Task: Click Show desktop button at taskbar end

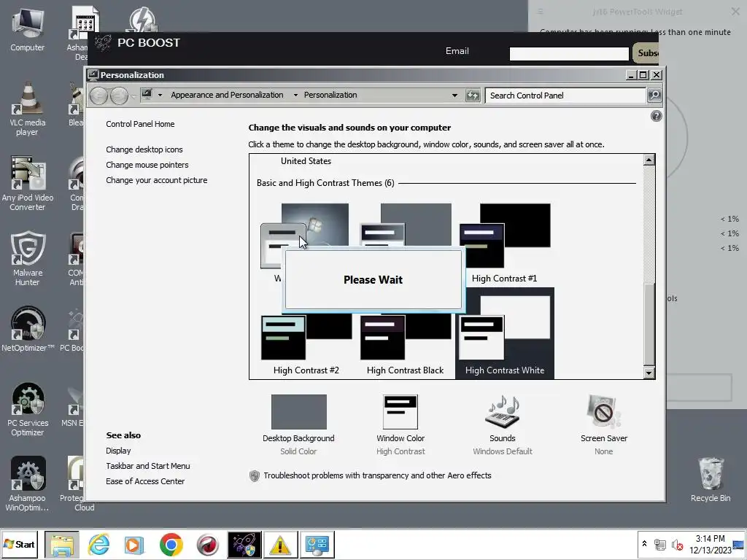Action: click(739, 544)
